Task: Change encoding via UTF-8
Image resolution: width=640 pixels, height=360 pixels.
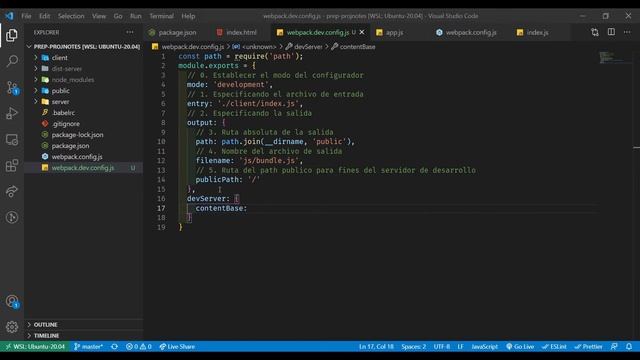Action: (442, 347)
